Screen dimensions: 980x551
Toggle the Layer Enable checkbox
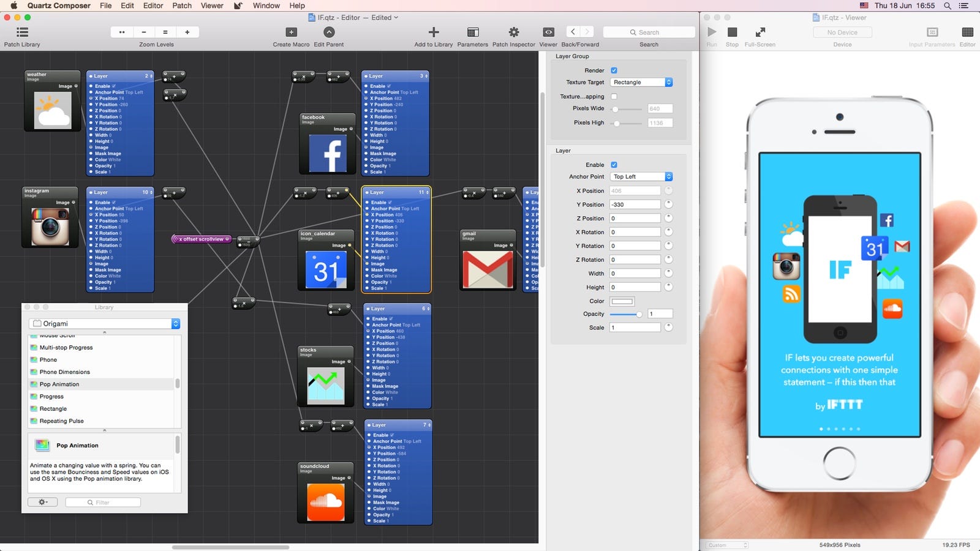[614, 165]
